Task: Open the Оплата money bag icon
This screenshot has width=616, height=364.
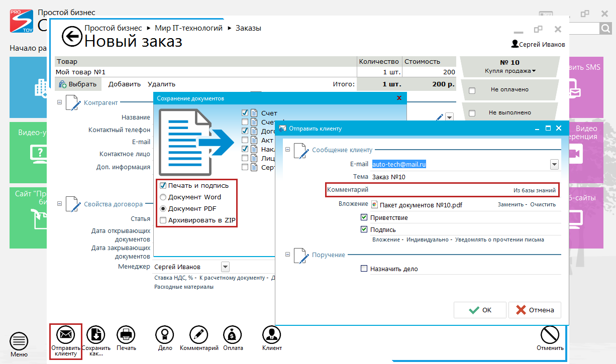Action: pyautogui.click(x=233, y=334)
